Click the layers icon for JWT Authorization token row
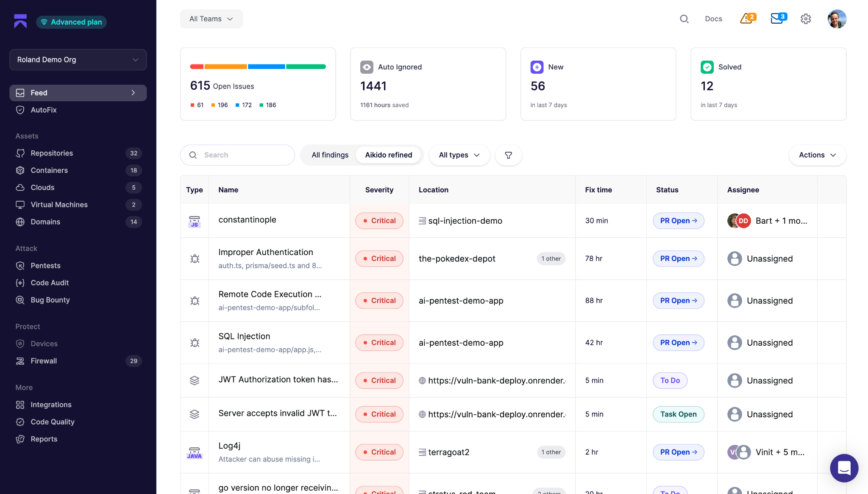The width and height of the screenshot is (868, 494). coord(195,380)
